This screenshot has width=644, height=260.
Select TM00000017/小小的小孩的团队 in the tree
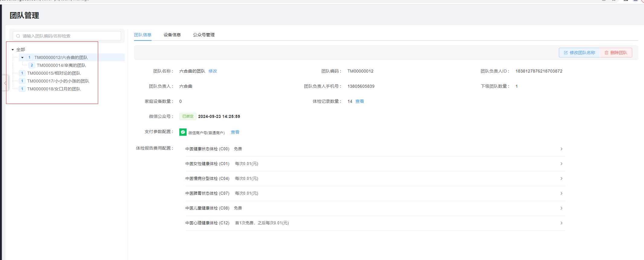point(58,81)
